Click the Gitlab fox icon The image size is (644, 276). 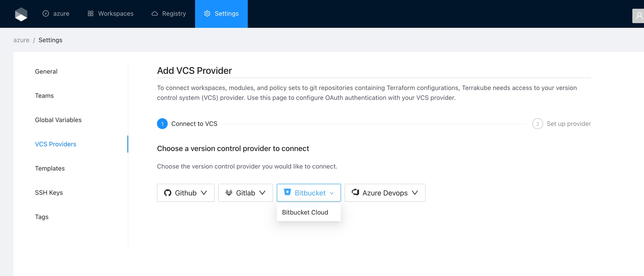(229, 193)
